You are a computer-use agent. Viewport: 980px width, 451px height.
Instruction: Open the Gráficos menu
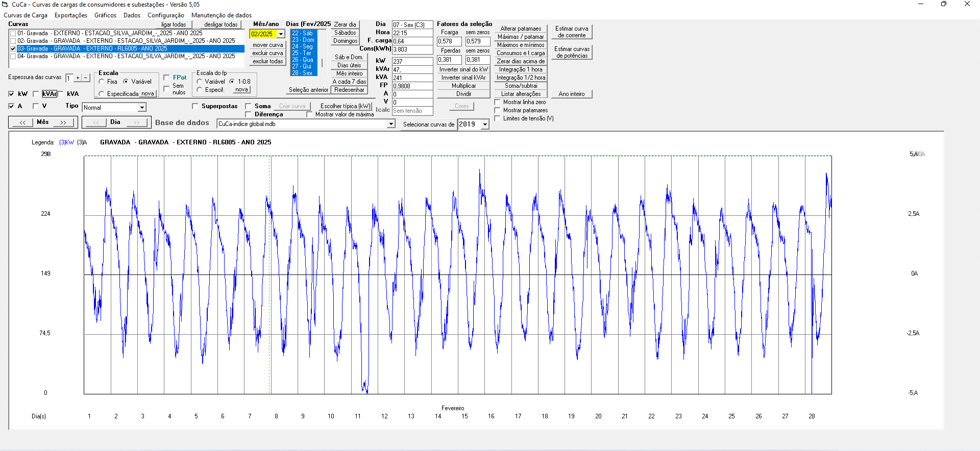105,15
